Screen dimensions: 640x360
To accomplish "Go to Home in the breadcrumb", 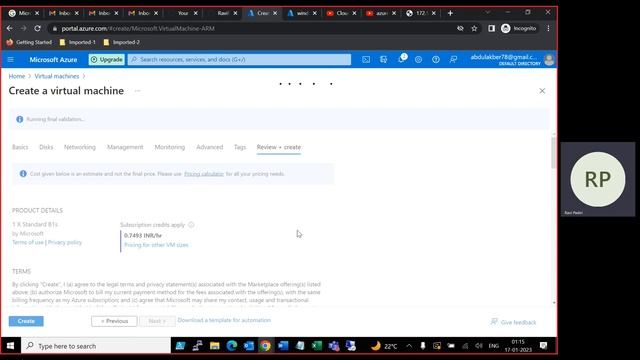I will point(17,76).
